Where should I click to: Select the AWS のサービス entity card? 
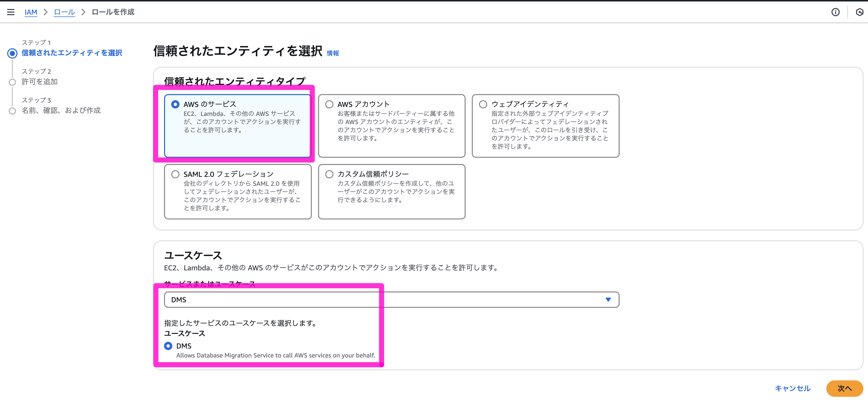pyautogui.click(x=237, y=125)
